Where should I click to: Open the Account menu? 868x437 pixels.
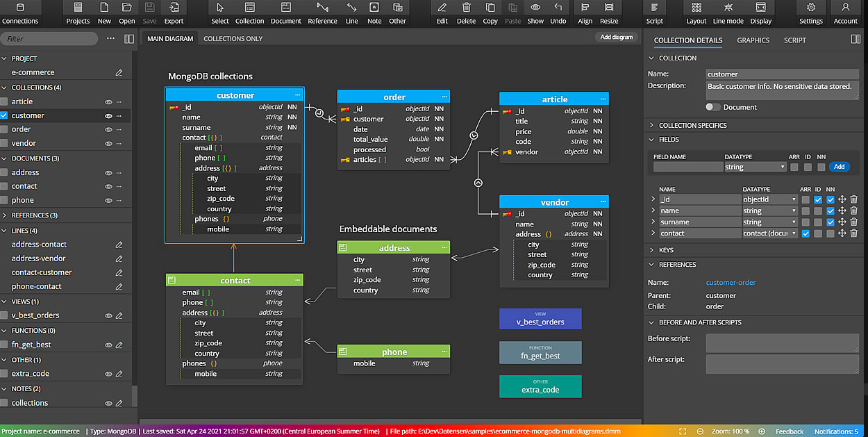click(846, 13)
